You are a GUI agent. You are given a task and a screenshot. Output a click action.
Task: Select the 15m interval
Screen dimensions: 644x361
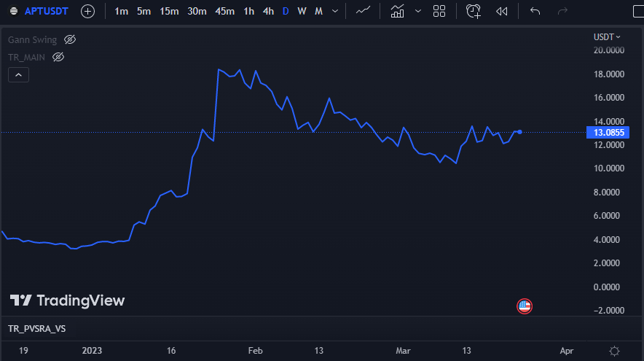[x=169, y=11]
